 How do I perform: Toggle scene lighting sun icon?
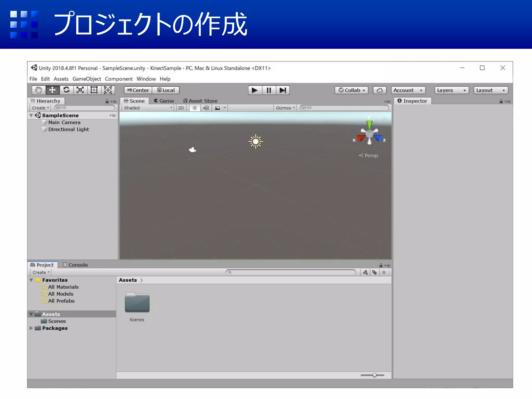coord(195,108)
